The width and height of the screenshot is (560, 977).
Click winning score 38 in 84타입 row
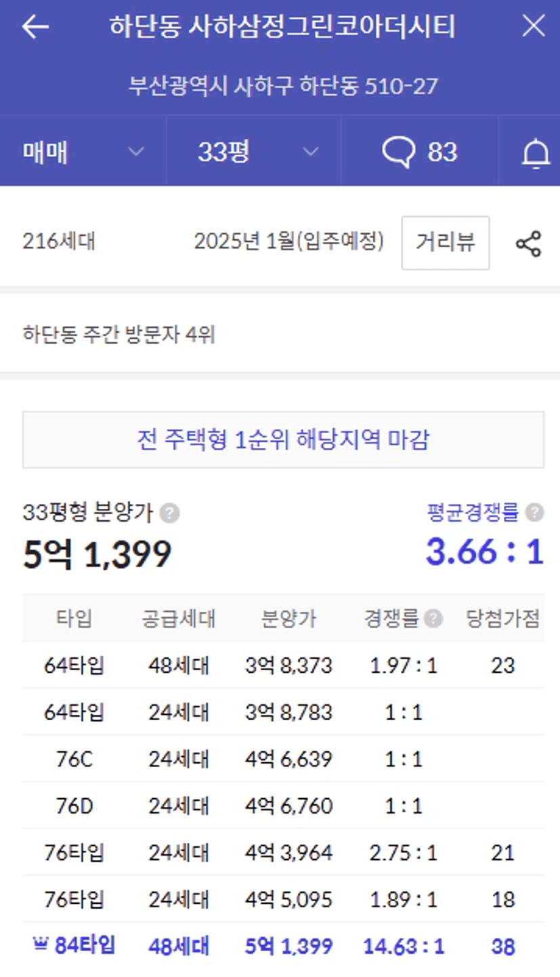[503, 947]
